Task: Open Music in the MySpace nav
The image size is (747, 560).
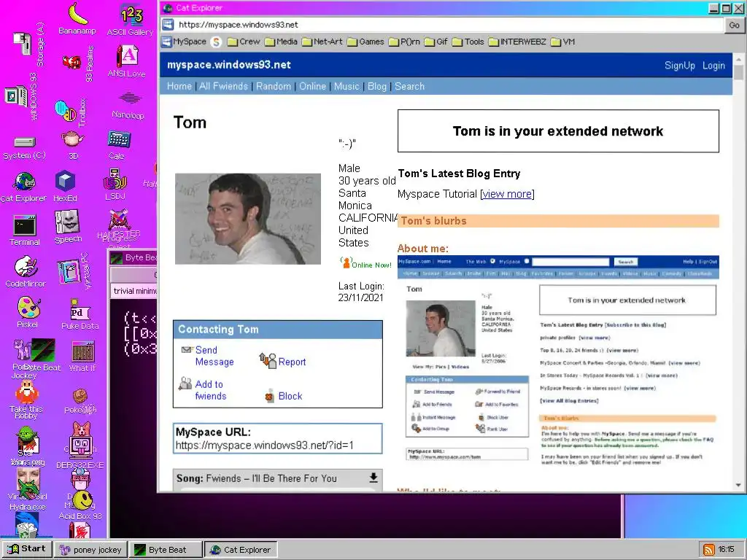Action: click(x=347, y=86)
